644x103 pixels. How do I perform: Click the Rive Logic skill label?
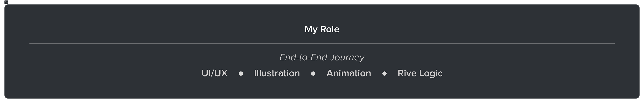click(x=420, y=73)
